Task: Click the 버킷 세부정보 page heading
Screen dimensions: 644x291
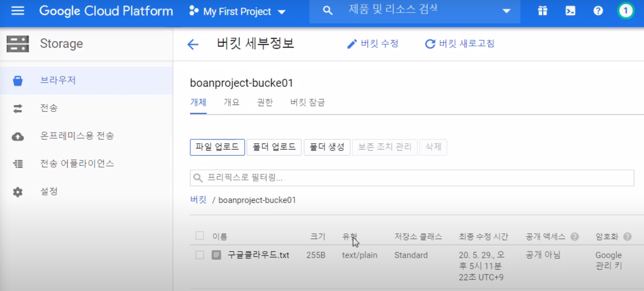Action: pos(256,44)
